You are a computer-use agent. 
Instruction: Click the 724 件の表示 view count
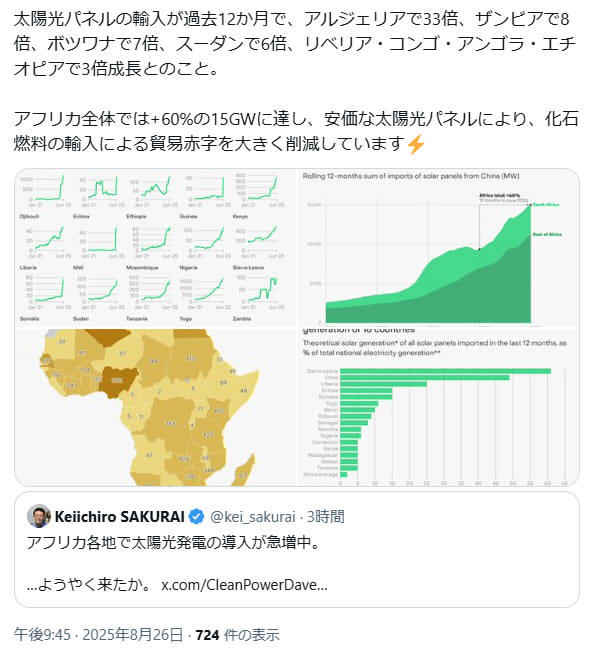(x=237, y=635)
